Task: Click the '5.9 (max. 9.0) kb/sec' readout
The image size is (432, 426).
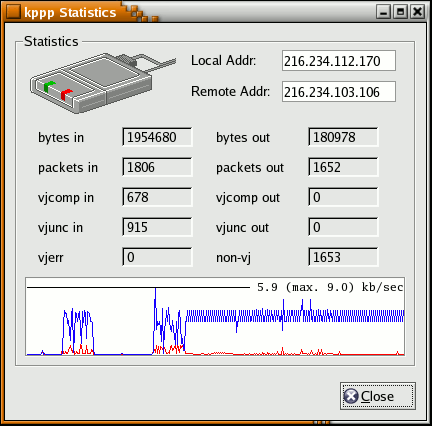Action: click(x=330, y=287)
